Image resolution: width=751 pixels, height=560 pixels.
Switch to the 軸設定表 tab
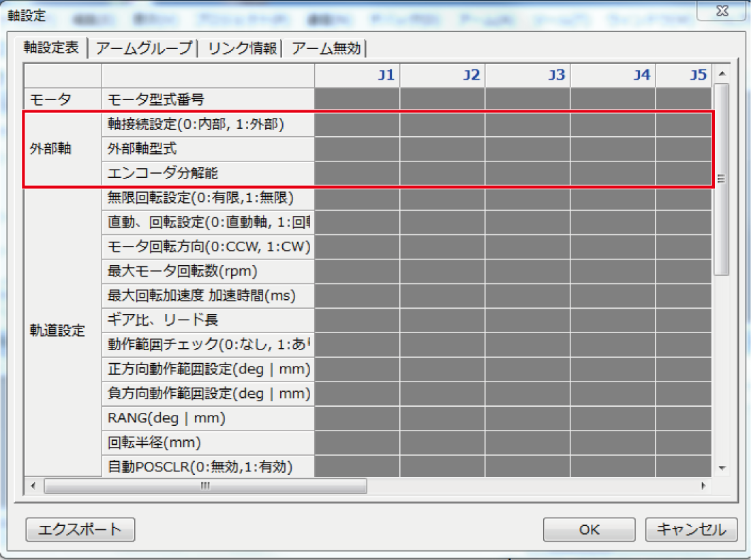51,48
